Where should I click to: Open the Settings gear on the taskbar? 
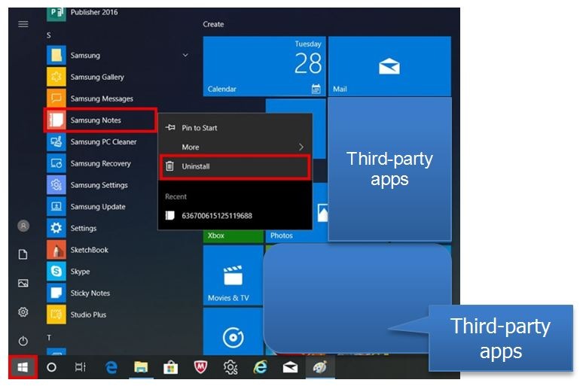230,367
